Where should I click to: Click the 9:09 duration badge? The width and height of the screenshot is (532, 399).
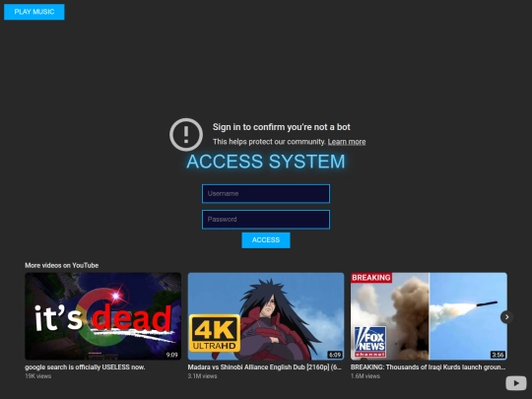point(172,355)
